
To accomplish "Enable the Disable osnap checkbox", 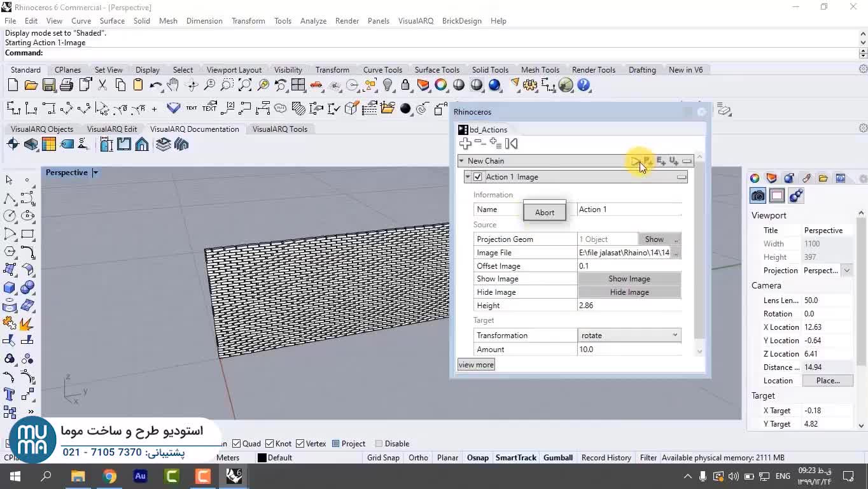I will pos(379,444).
